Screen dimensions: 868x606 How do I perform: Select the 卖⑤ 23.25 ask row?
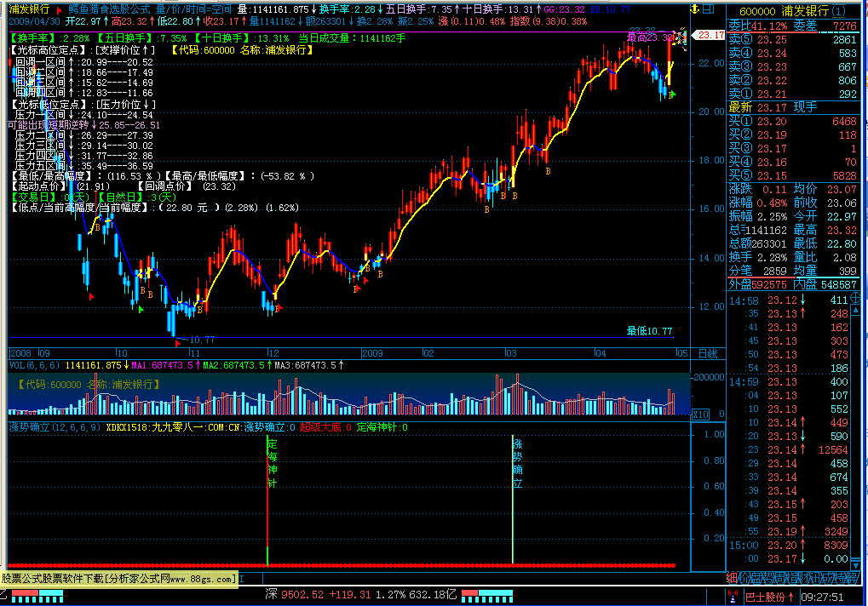[x=793, y=40]
